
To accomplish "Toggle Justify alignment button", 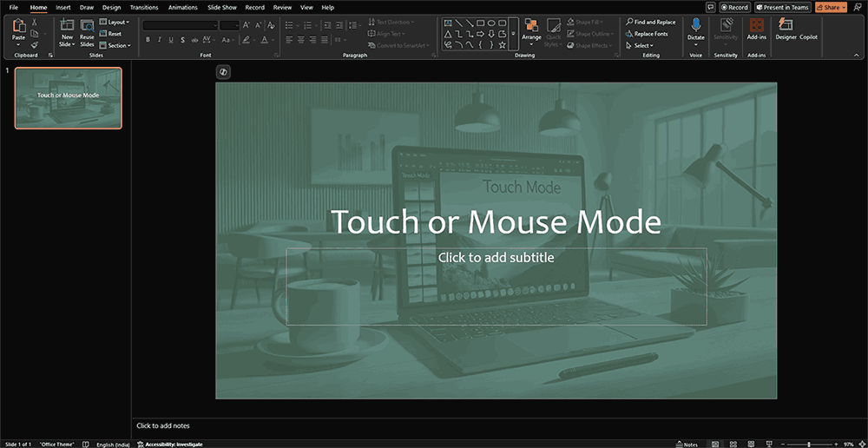I will coord(325,40).
